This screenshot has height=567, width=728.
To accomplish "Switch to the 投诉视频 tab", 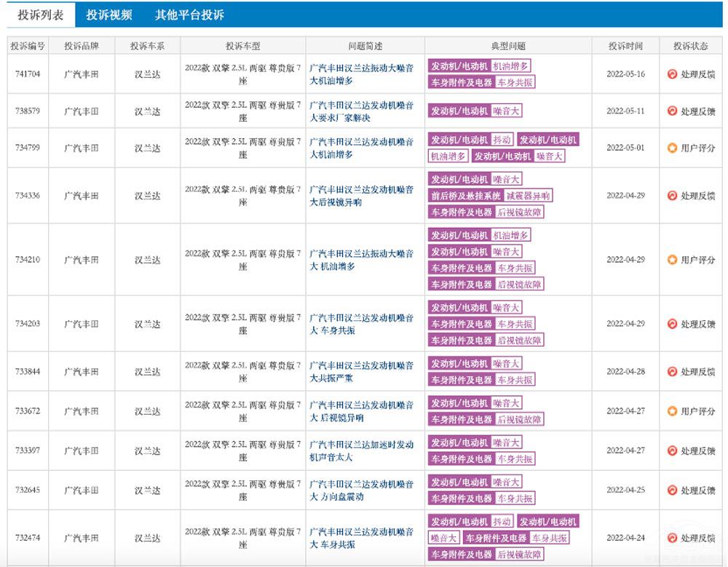I will point(108,15).
